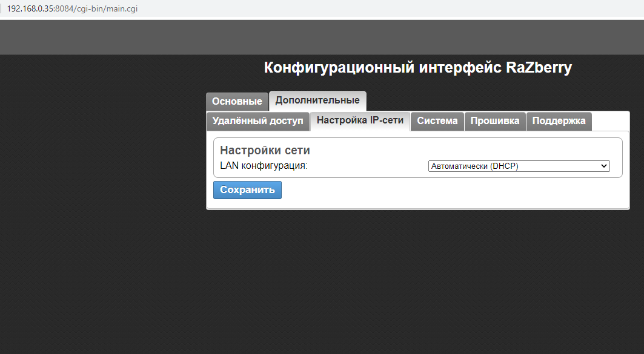The width and height of the screenshot is (644, 354).
Task: Switch to the Основные tab
Action: [x=237, y=101]
